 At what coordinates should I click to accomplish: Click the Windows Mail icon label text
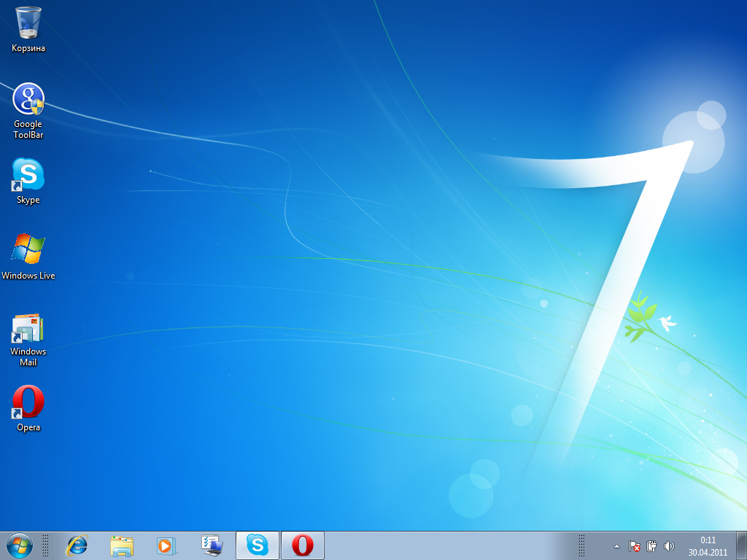click(28, 357)
